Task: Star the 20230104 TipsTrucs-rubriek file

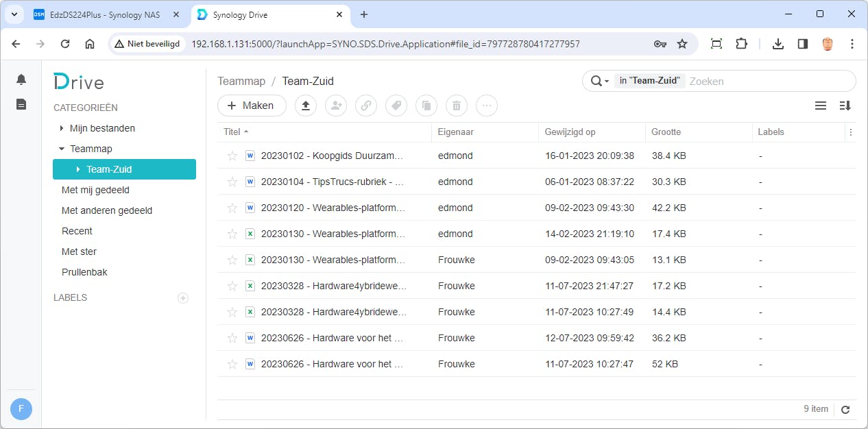Action: click(x=232, y=182)
